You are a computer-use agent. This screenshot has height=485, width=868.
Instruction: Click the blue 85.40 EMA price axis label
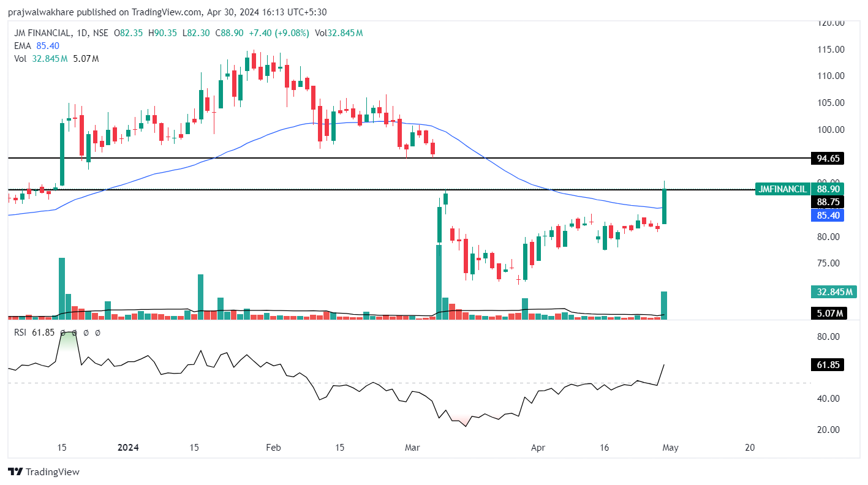828,215
